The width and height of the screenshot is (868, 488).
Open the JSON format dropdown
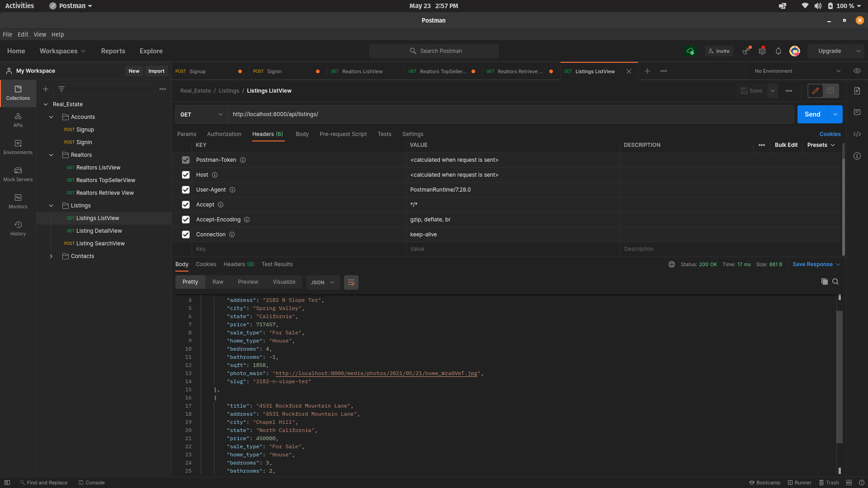[x=322, y=282]
